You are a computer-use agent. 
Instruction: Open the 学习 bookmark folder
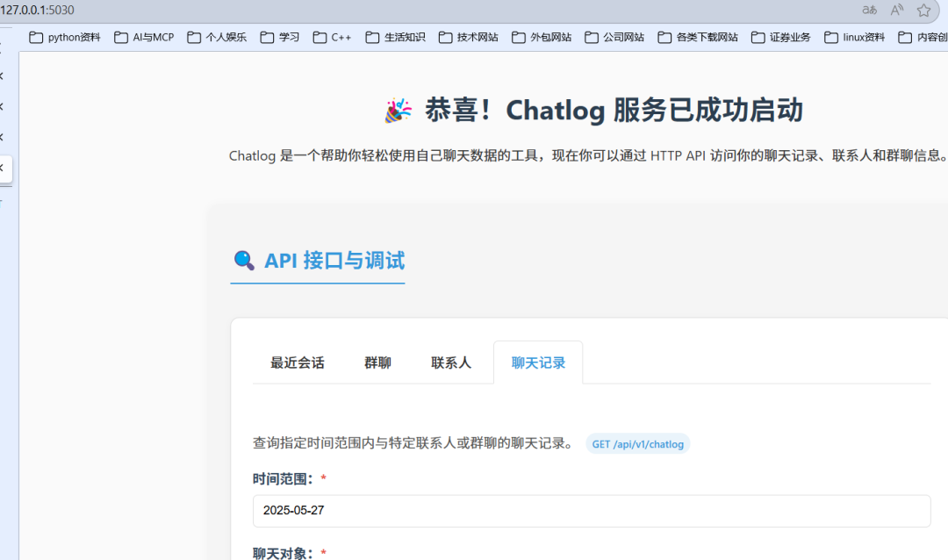click(280, 38)
